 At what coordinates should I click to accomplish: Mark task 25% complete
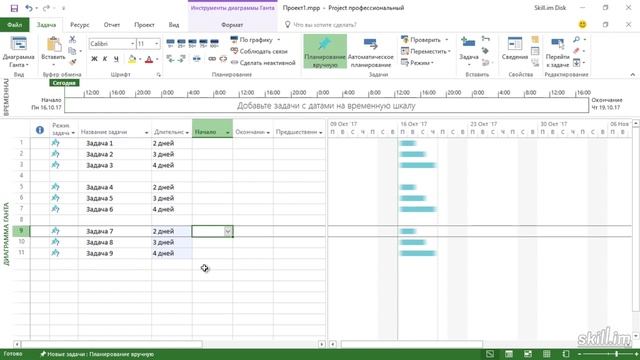pos(182,43)
